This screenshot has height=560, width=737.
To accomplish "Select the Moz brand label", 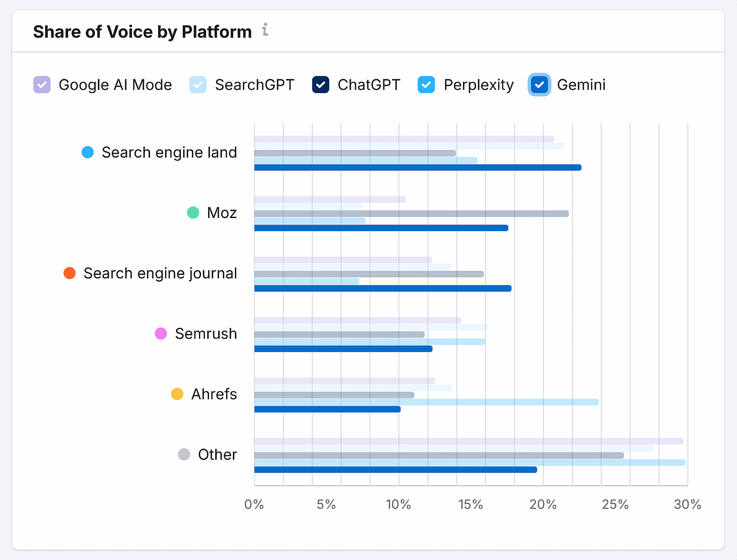I will pyautogui.click(x=222, y=213).
